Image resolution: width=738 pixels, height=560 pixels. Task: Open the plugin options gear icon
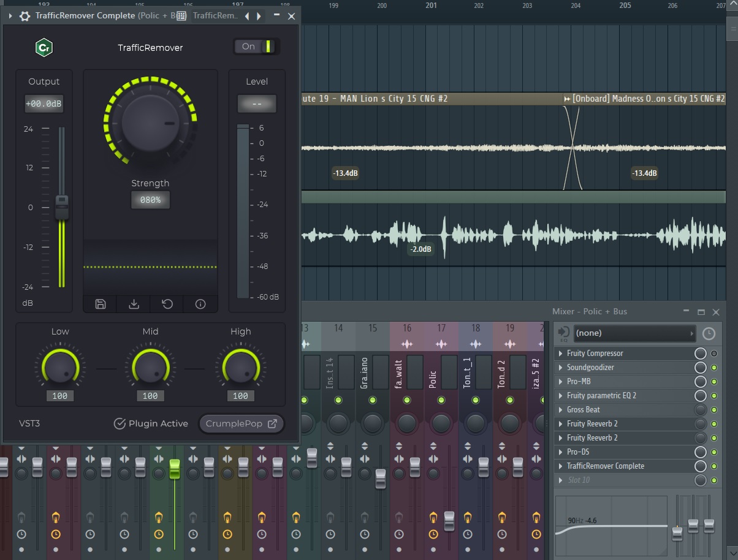coord(25,16)
